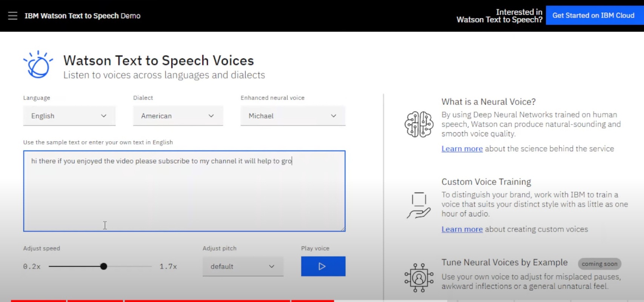Click the 'Listen to voices across languages' subtitle
Screen dimensions: 644x302
pyautogui.click(x=164, y=75)
